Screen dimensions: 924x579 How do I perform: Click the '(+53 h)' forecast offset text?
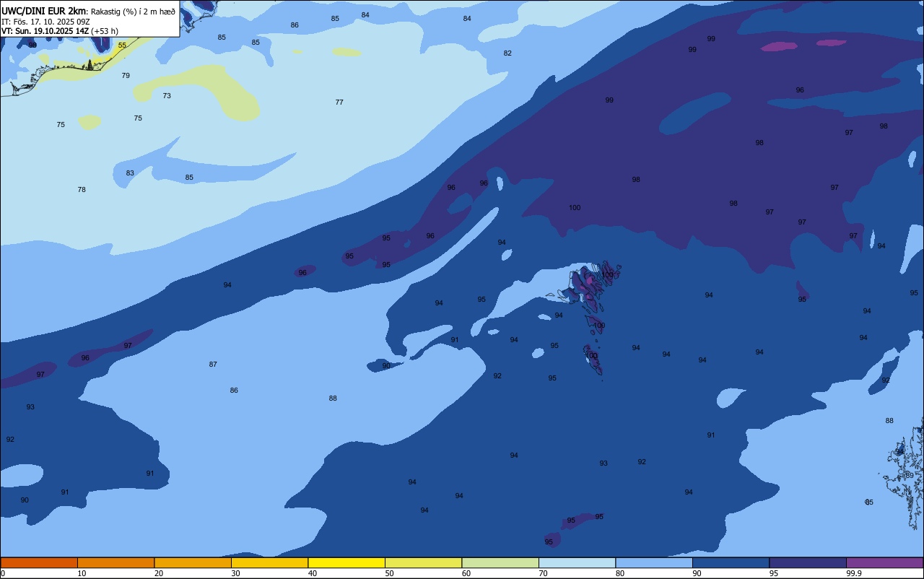105,31
